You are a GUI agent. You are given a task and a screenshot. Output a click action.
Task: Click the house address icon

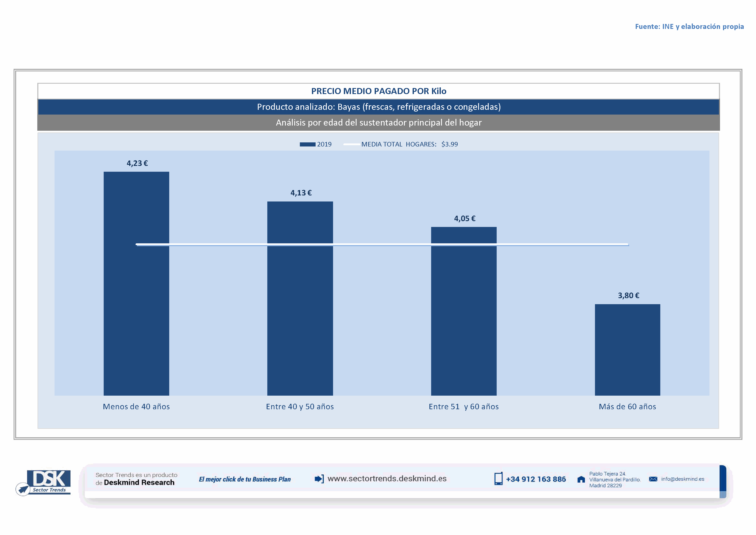point(581,479)
